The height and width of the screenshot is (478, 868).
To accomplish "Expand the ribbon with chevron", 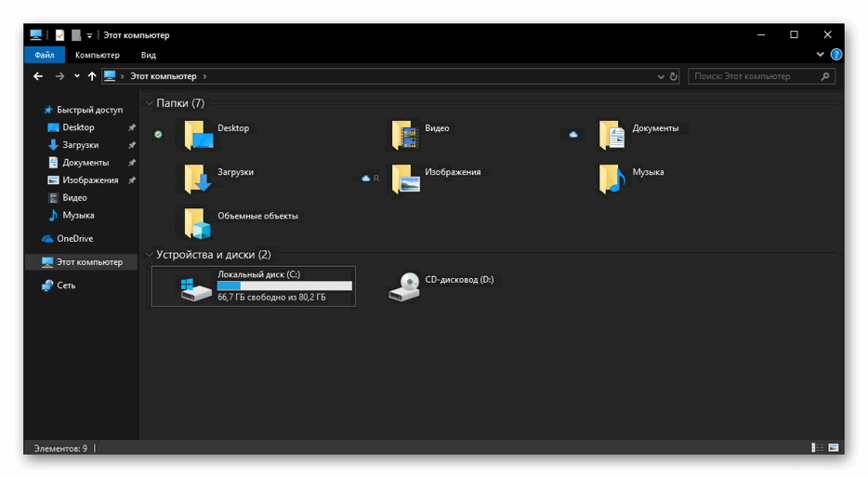I will pyautogui.click(x=820, y=54).
